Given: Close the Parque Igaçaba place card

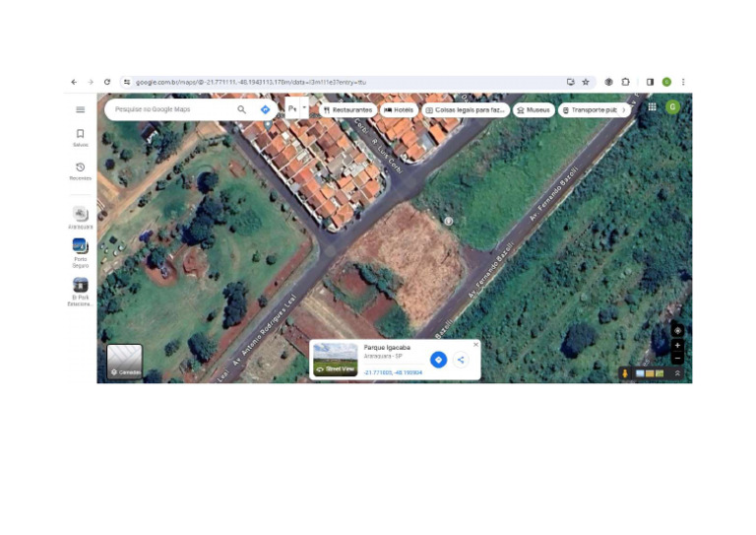Looking at the screenshot, I should coord(475,345).
